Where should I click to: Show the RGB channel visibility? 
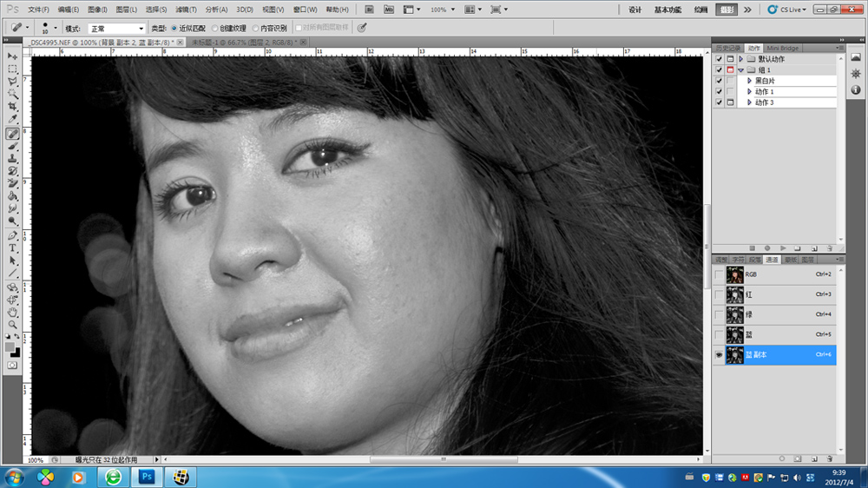tap(718, 274)
